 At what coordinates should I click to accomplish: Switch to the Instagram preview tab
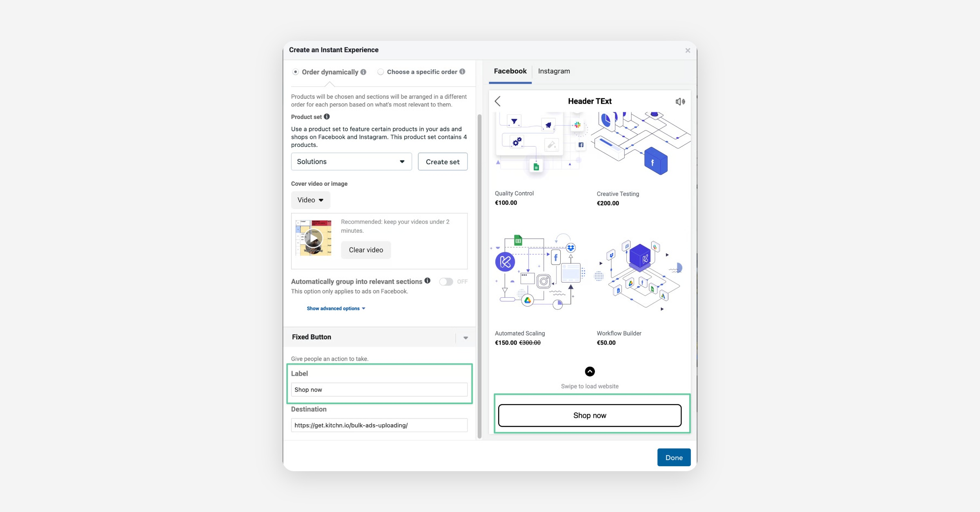tap(554, 71)
